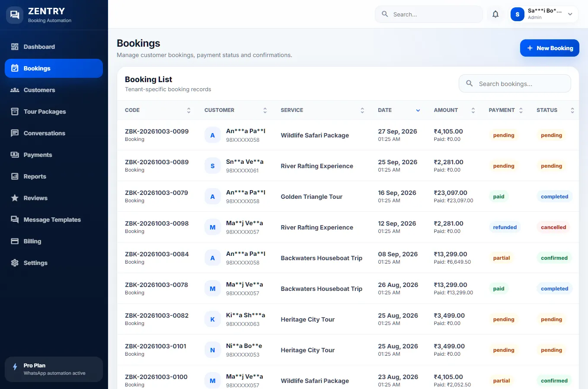This screenshot has height=389, width=588.
Task: Toggle DATE column sort order
Action: pos(418,110)
